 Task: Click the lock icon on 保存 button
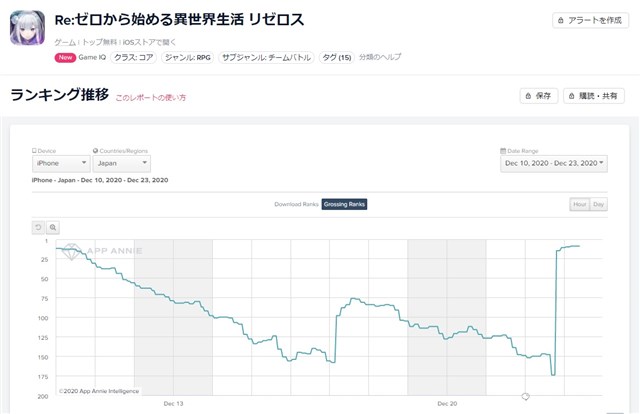click(x=528, y=96)
